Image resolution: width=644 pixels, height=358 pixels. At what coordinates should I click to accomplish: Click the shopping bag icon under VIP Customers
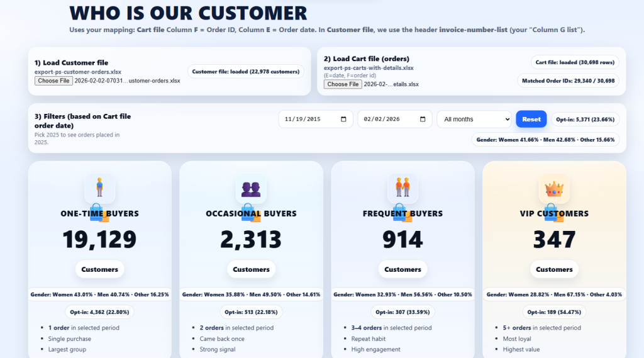553,213
